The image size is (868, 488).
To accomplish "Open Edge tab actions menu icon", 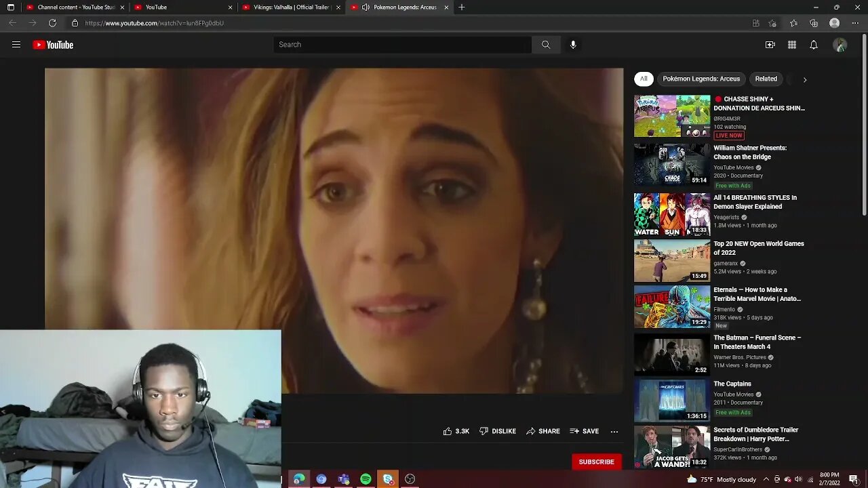I will tap(10, 7).
